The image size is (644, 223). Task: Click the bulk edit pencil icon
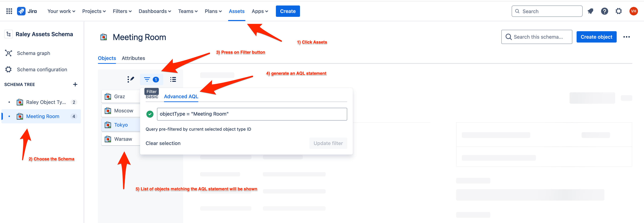(131, 79)
